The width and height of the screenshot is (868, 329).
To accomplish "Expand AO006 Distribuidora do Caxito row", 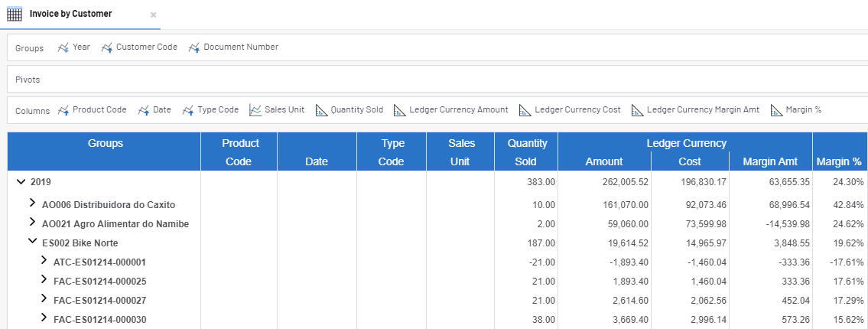I will pos(33,204).
